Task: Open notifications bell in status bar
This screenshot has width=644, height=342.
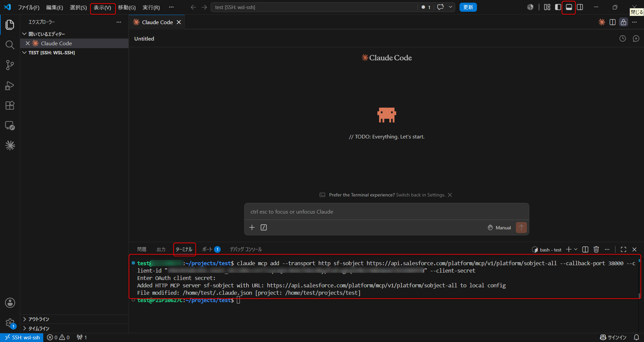Action: coord(636,337)
